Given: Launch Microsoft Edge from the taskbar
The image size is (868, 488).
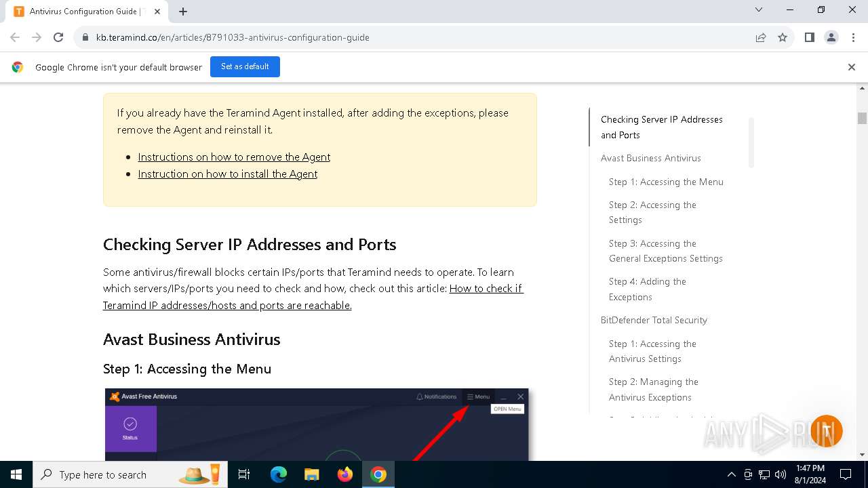Looking at the screenshot, I should tap(279, 474).
